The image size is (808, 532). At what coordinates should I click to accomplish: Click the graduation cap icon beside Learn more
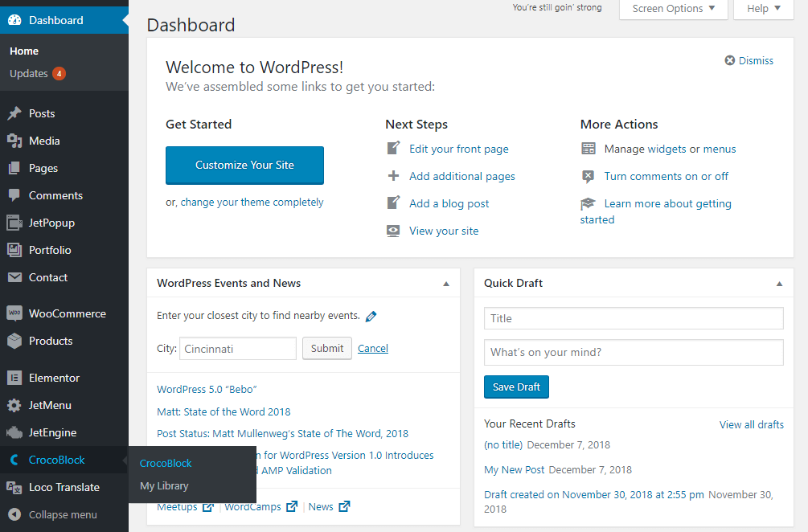click(x=588, y=203)
